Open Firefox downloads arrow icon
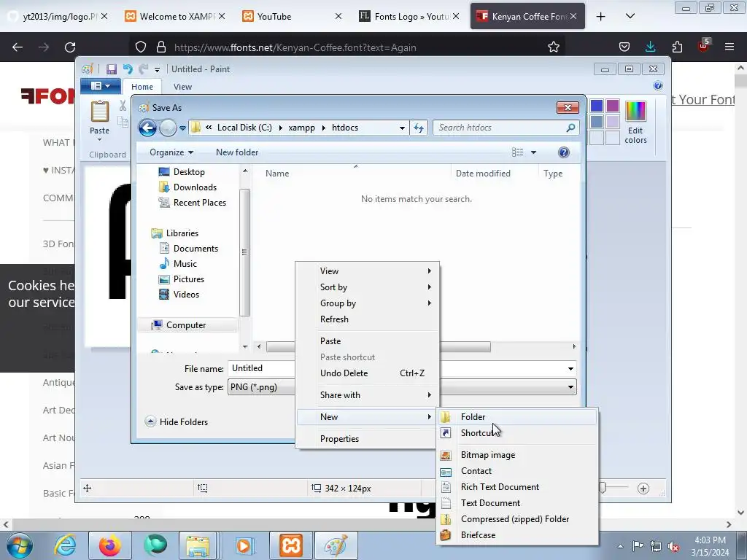Image resolution: width=747 pixels, height=560 pixels. pos(650,47)
